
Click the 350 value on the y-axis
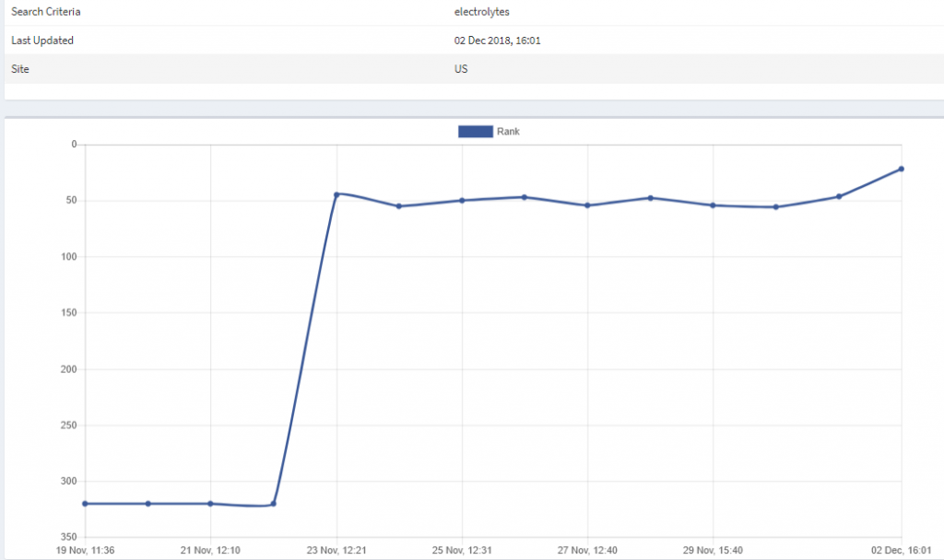(x=68, y=537)
